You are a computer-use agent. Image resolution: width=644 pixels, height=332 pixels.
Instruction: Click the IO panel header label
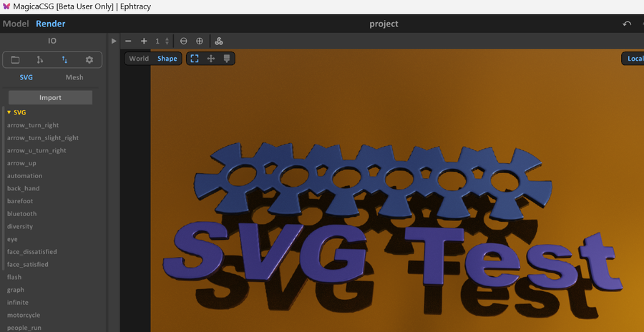(x=52, y=41)
